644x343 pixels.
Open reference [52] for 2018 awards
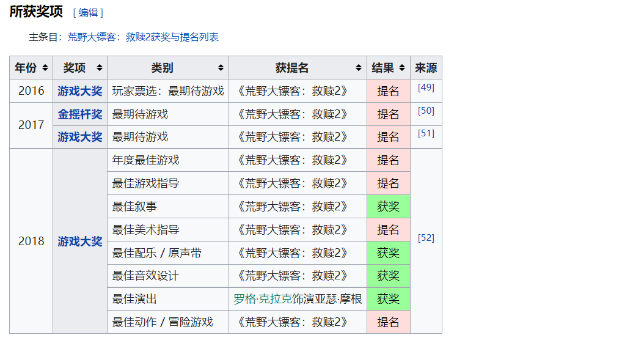click(x=426, y=238)
